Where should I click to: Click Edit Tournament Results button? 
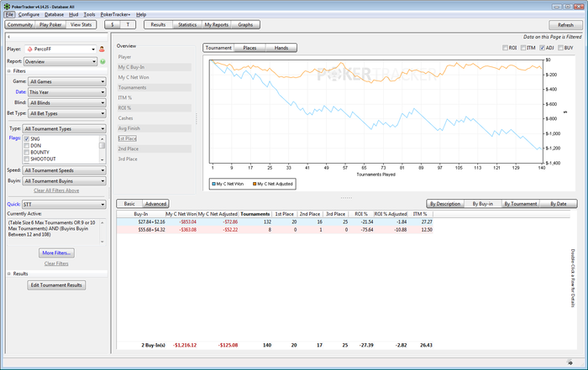[56, 285]
